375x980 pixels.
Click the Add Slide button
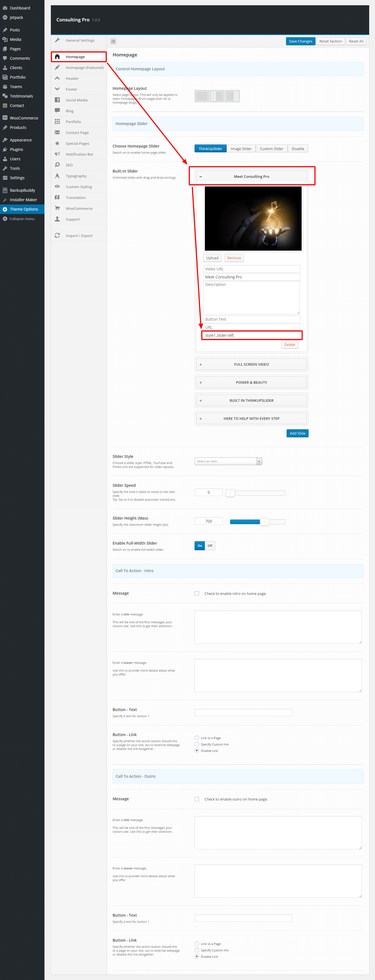coord(297,433)
